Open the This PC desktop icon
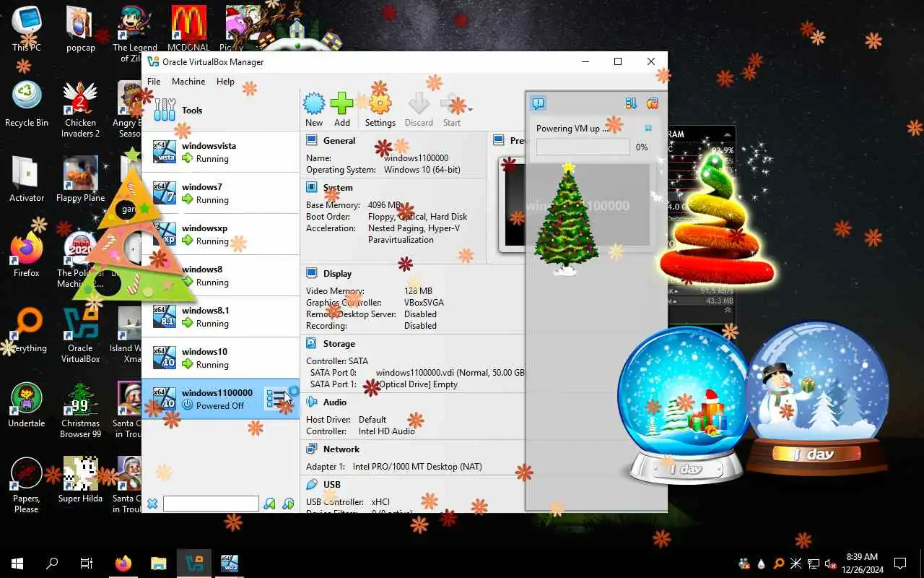This screenshot has width=924, height=578. 27,29
